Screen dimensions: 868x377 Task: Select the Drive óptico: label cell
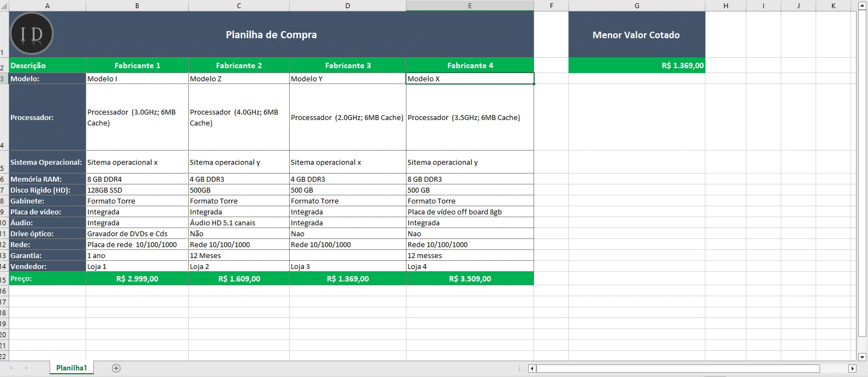47,234
